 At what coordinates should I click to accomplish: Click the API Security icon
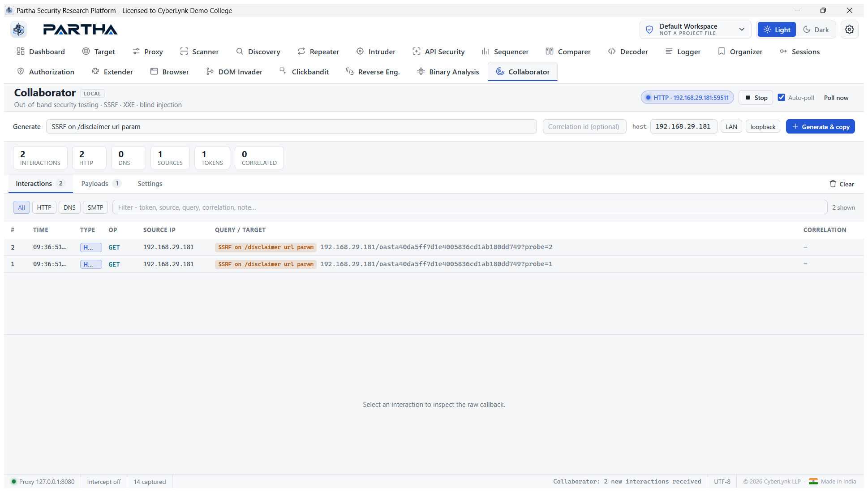point(417,52)
